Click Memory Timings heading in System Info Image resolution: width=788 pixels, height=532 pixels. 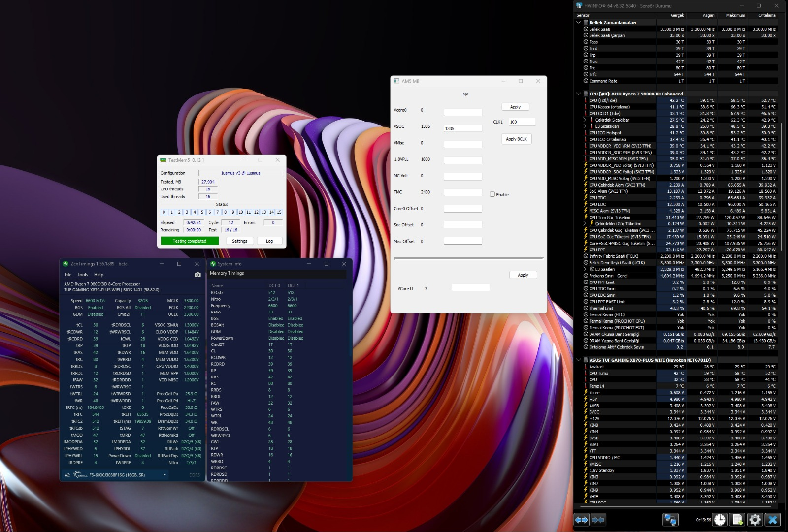[227, 273]
